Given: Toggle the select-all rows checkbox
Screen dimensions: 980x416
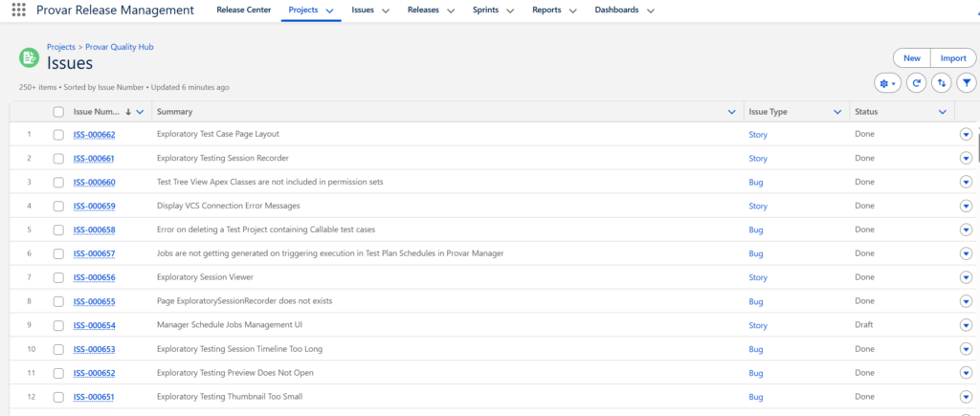Looking at the screenshot, I should (x=58, y=112).
